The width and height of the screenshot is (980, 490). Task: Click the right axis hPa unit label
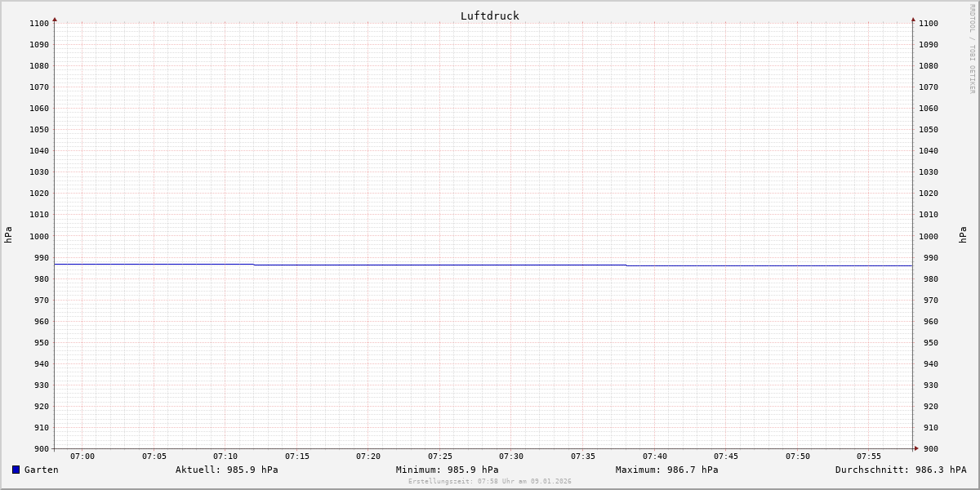pos(963,234)
